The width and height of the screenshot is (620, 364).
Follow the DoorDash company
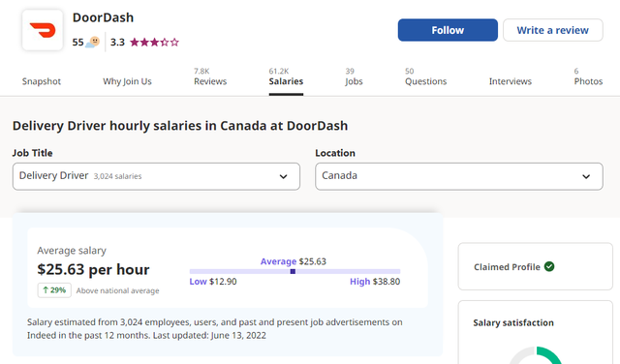point(448,30)
